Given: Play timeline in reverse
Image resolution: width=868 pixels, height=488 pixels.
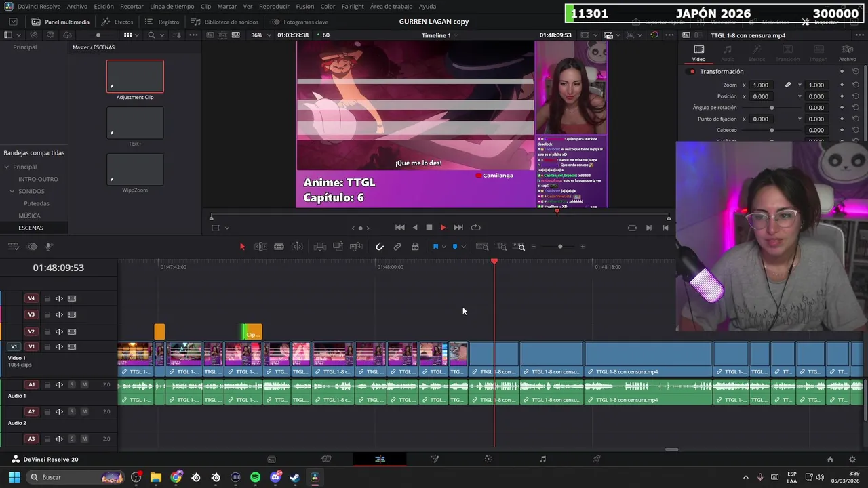Looking at the screenshot, I should (x=415, y=228).
